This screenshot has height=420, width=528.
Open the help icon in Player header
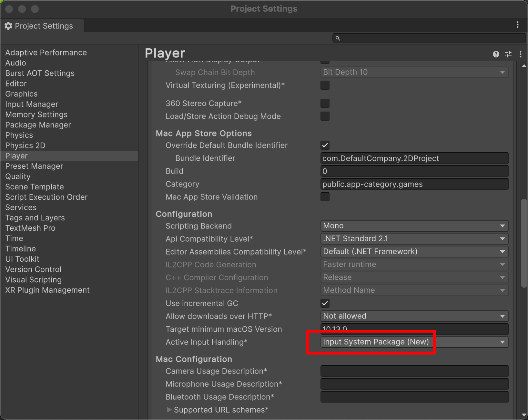[496, 54]
